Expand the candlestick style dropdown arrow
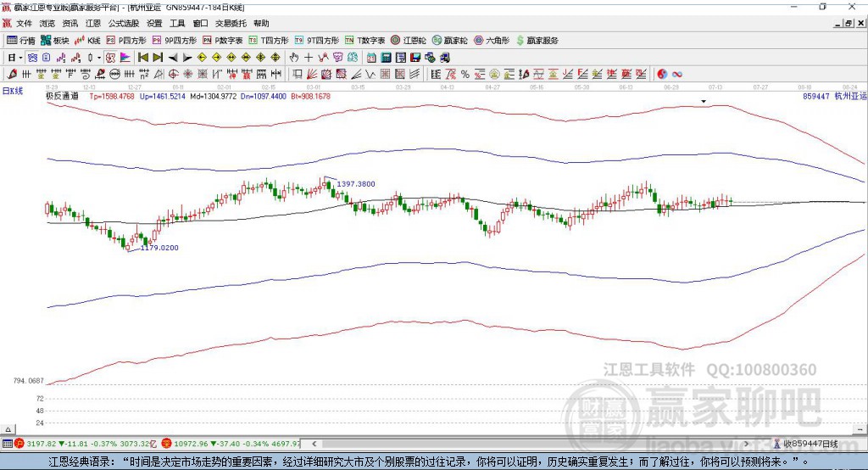This screenshot has width=868, height=470. (99, 58)
